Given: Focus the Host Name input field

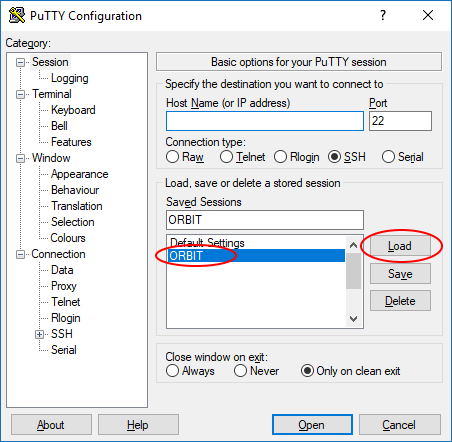Looking at the screenshot, I should pyautogui.click(x=265, y=121).
